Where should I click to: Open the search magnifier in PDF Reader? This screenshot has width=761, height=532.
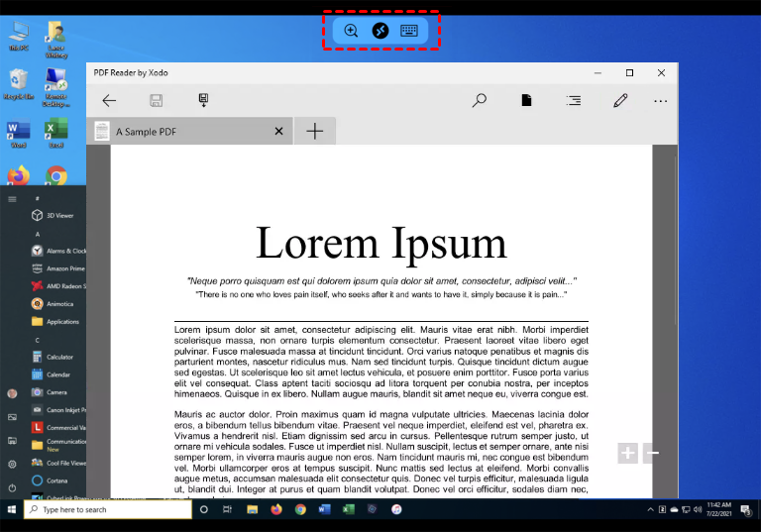(x=479, y=100)
